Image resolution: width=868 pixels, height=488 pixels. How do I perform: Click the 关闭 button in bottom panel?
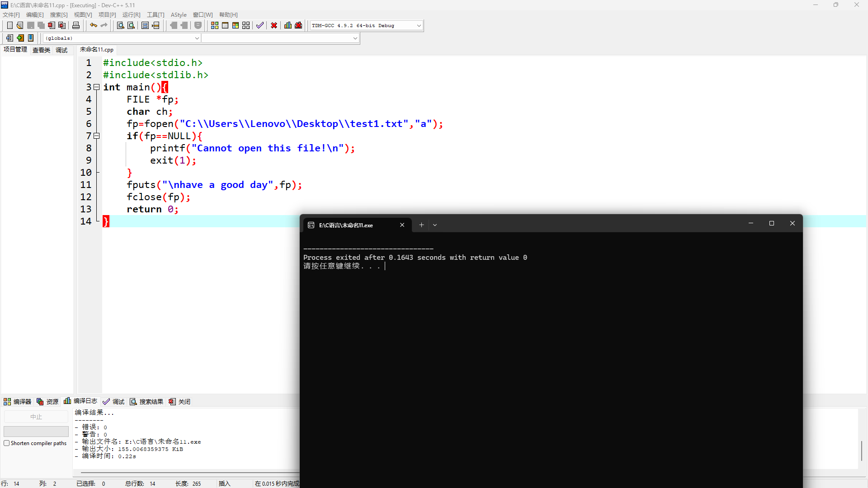point(179,402)
